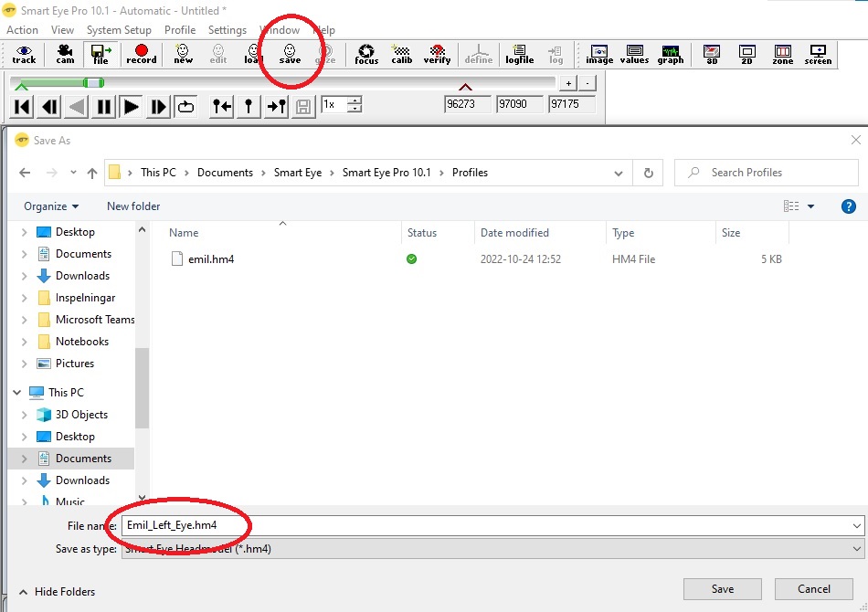Viewport: 868px width, 612px height.
Task: Go back in Save As dialog
Action: pos(25,173)
